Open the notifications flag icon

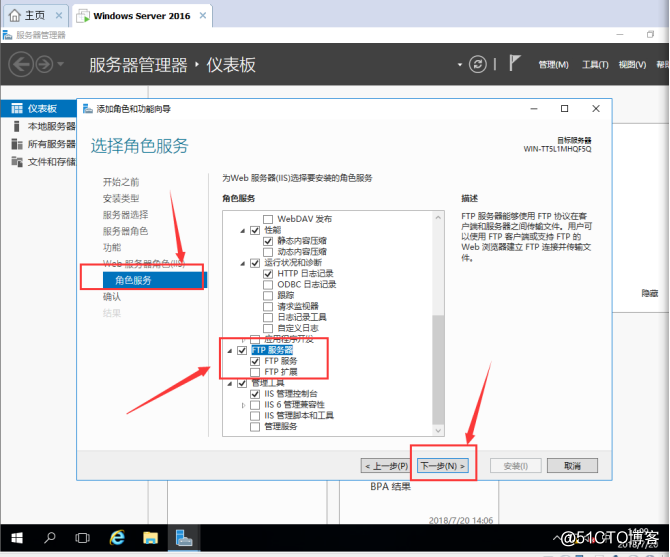(514, 63)
